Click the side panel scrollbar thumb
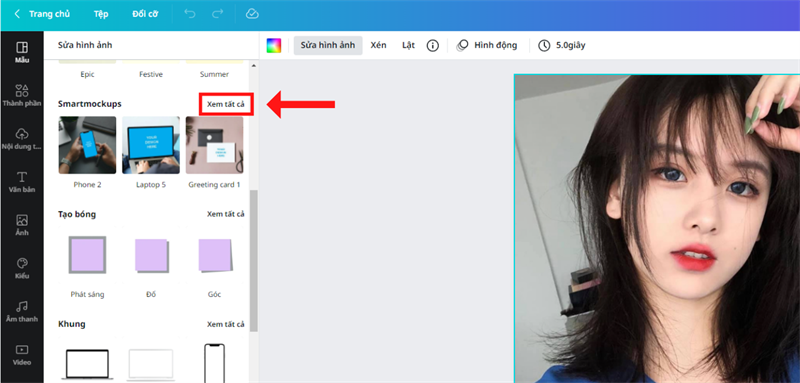This screenshot has width=800, height=383. click(x=254, y=260)
